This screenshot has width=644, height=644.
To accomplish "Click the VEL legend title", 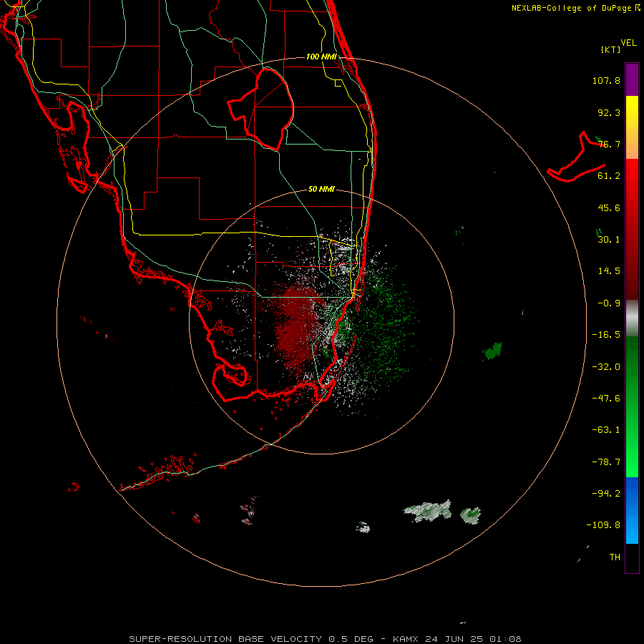I will pyautogui.click(x=629, y=43).
